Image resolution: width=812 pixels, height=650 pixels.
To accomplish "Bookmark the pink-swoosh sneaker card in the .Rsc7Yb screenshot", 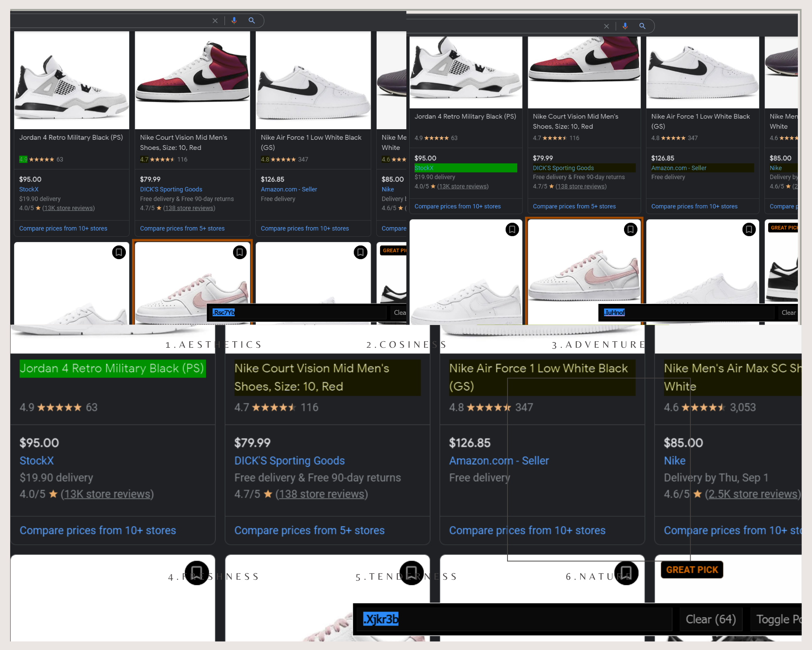I will tap(240, 252).
